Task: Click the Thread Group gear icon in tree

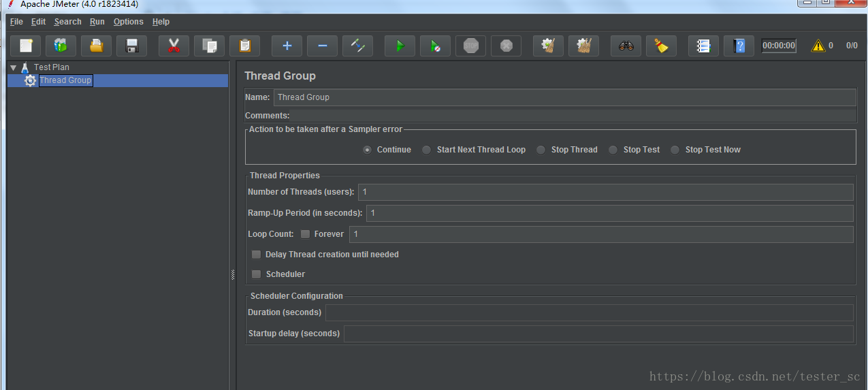Action: tap(31, 80)
